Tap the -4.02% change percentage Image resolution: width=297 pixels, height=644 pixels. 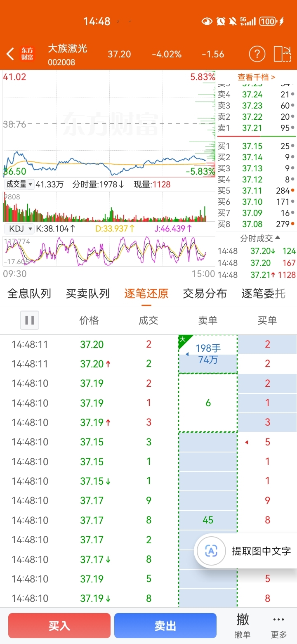(x=167, y=54)
